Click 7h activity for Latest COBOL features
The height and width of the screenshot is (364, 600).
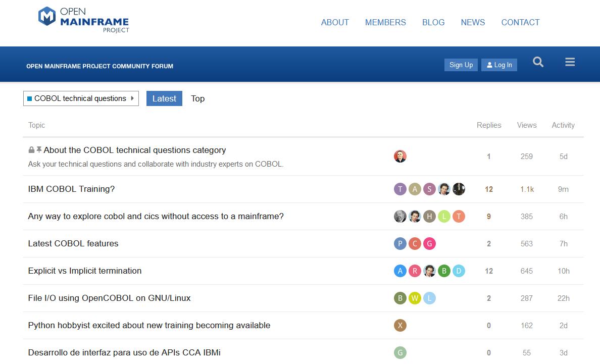563,243
